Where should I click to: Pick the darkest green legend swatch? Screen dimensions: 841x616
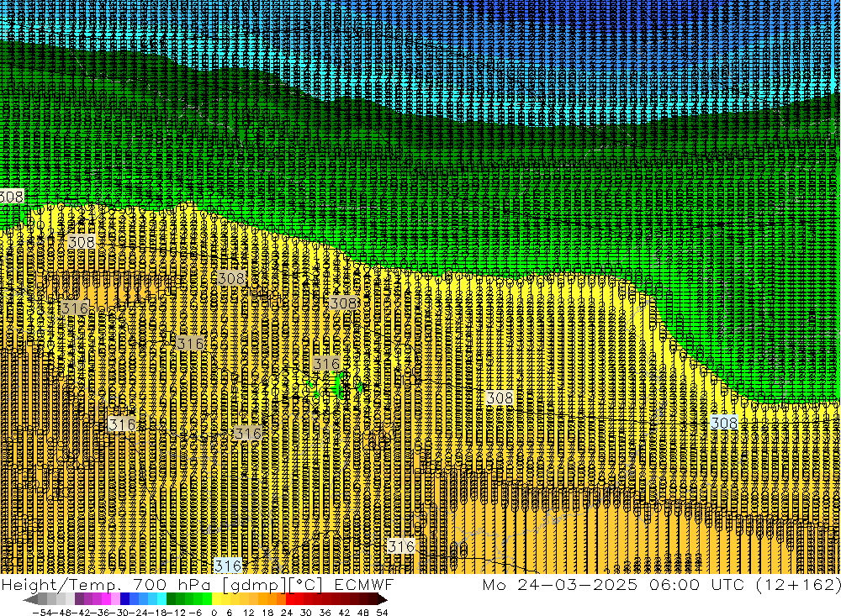(x=171, y=599)
